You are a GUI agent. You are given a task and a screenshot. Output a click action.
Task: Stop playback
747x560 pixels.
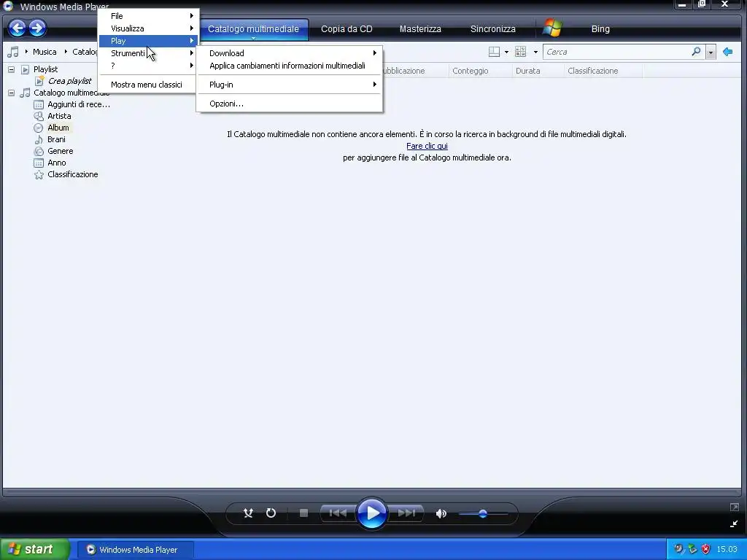pos(303,513)
